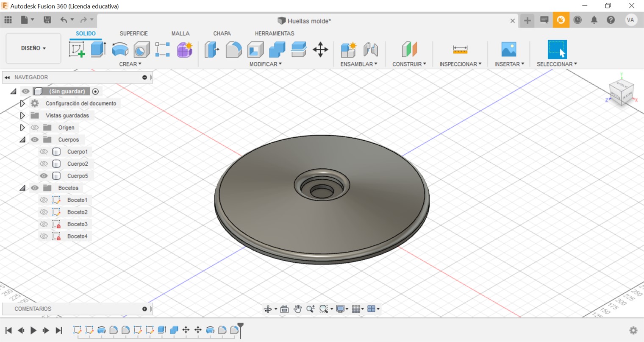This screenshot has width=644, height=342.
Task: Toggle visibility of Boceto1
Action: coord(44,200)
